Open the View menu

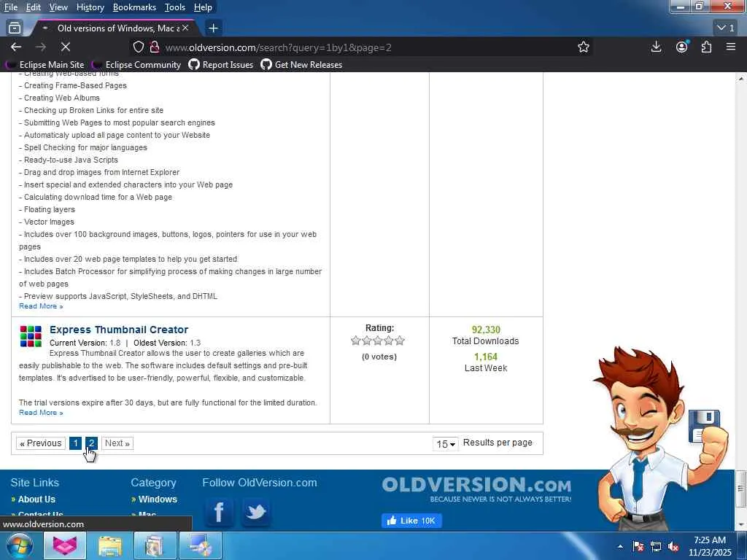point(58,7)
